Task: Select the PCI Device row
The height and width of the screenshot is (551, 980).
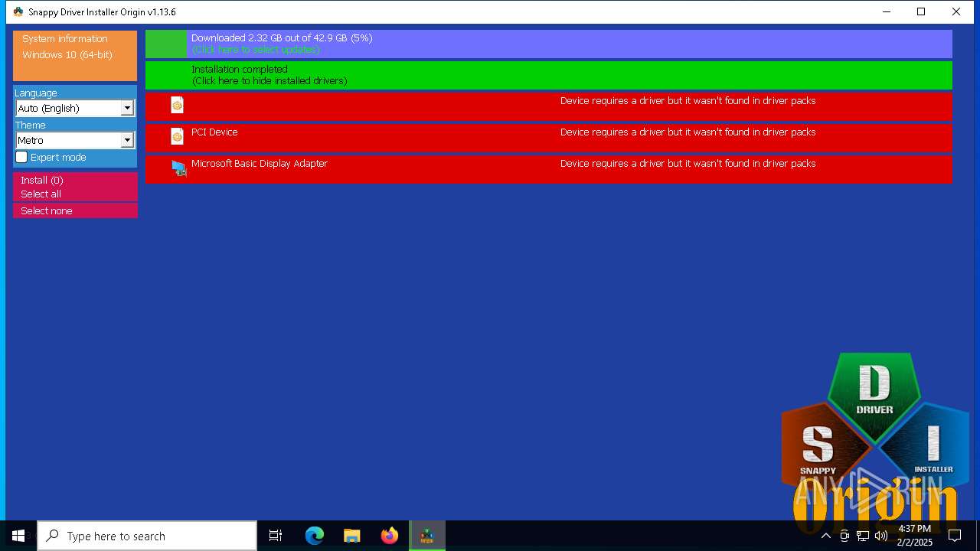Action: coord(549,138)
